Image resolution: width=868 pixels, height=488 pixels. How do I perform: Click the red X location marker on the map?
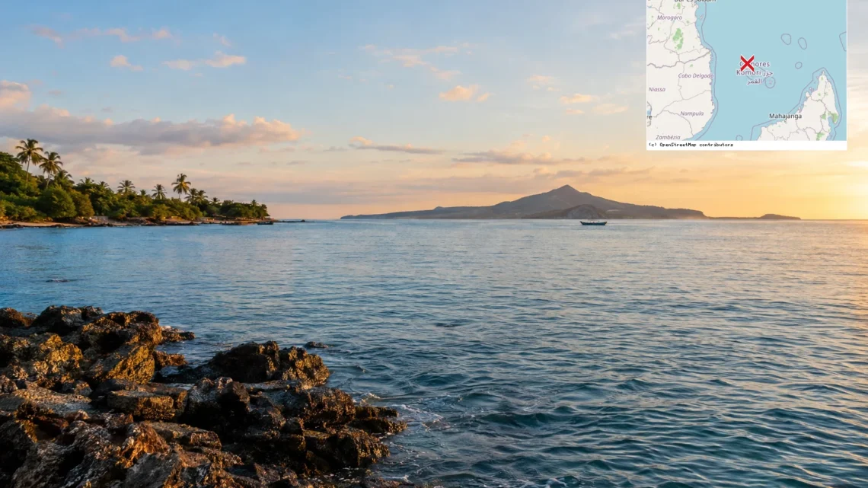747,63
